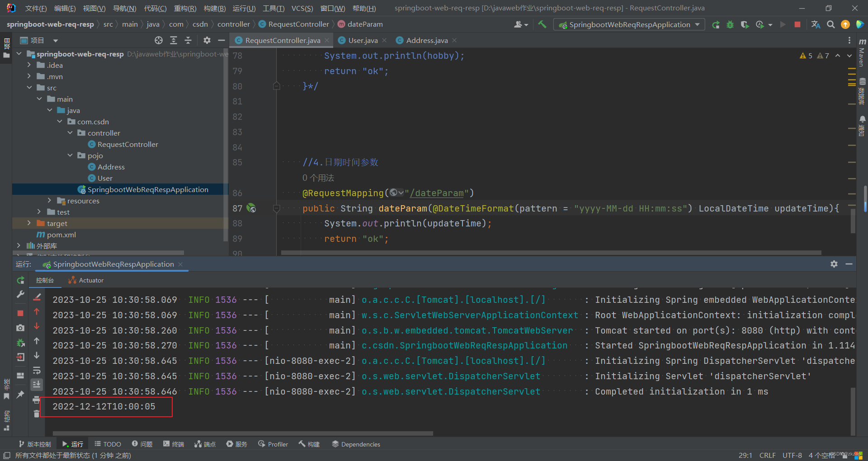Collapse all in Project panel toolbar
The height and width of the screenshot is (461, 868).
tap(188, 40)
